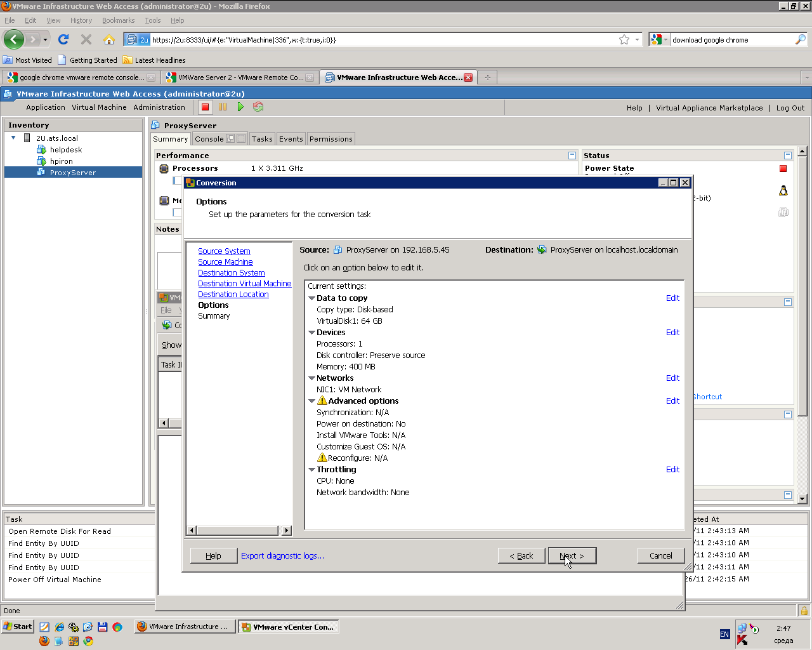Click the Processors chip icon in Performance
The image size is (812, 650).
pos(164,168)
